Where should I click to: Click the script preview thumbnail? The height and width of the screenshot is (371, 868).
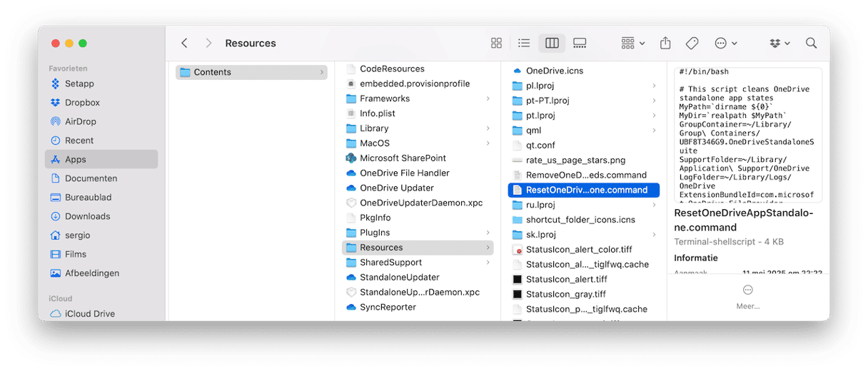(x=748, y=135)
